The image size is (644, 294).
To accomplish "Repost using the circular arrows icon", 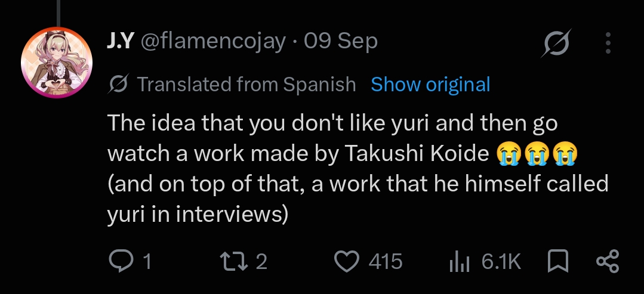I will coord(234,262).
